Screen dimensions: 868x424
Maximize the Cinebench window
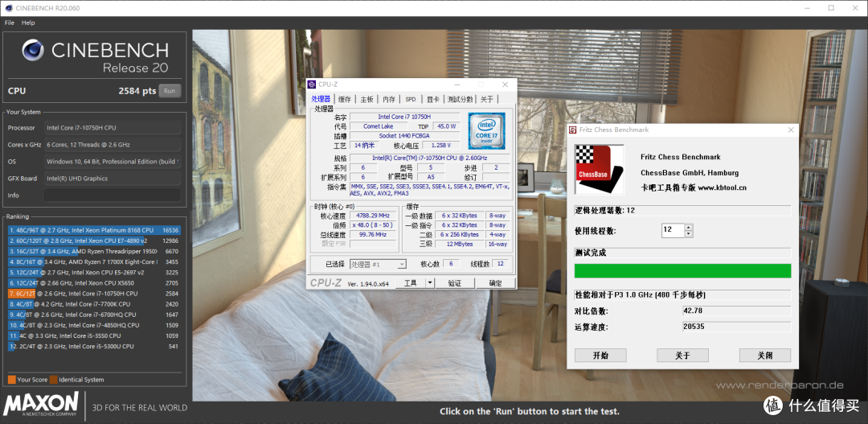pyautogui.click(x=831, y=8)
